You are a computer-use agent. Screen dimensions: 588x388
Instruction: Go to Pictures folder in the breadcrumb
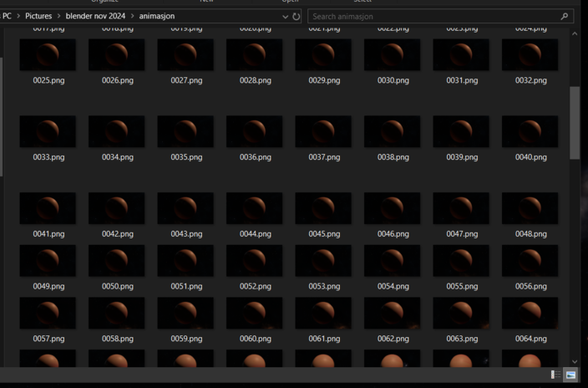38,17
